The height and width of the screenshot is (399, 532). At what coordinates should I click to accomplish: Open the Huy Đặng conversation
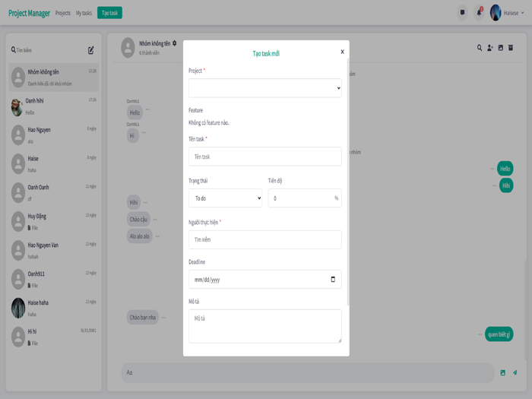(x=54, y=222)
